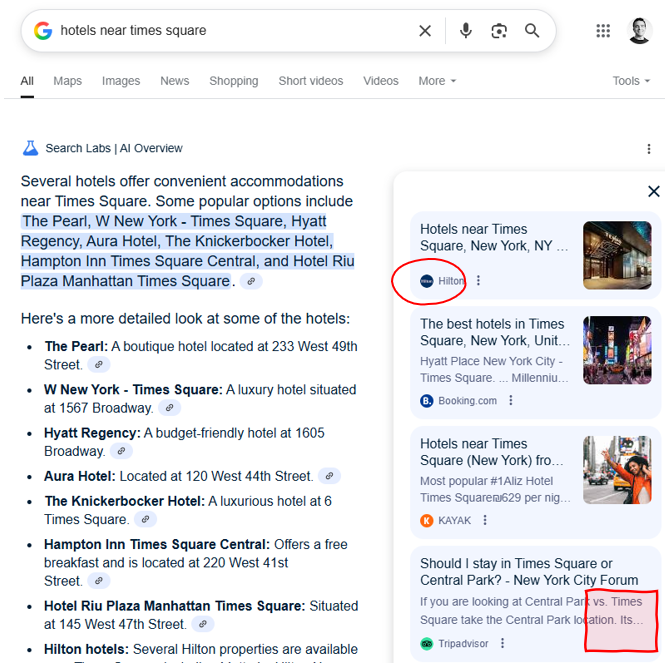Submit search with magnifying glass icon
The height and width of the screenshot is (663, 665).
tap(532, 31)
